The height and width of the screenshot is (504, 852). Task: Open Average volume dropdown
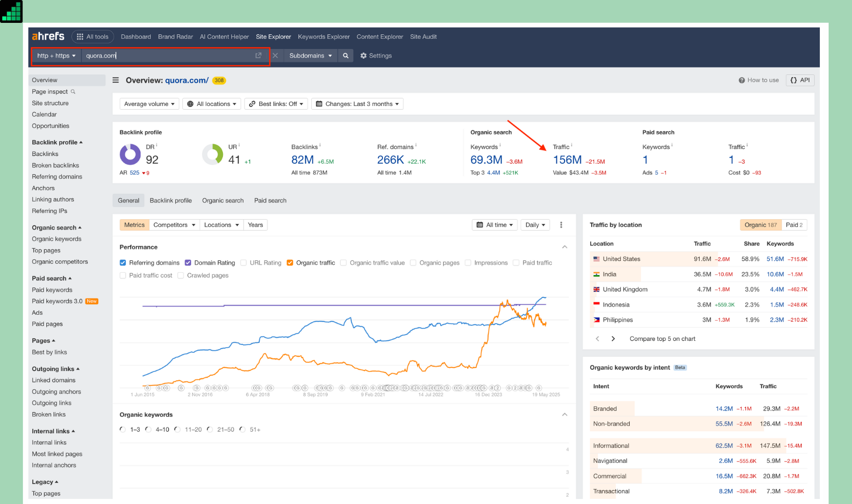[x=149, y=104]
